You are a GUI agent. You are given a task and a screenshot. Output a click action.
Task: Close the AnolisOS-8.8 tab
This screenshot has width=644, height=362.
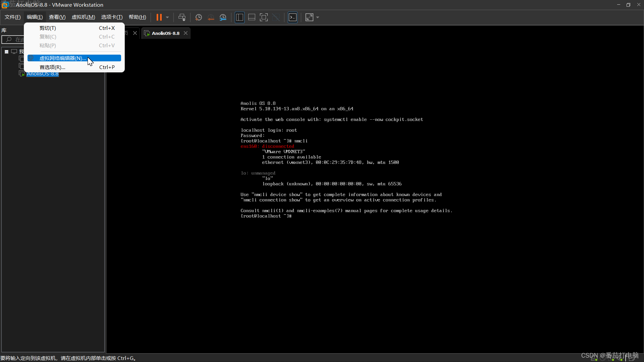pos(185,33)
